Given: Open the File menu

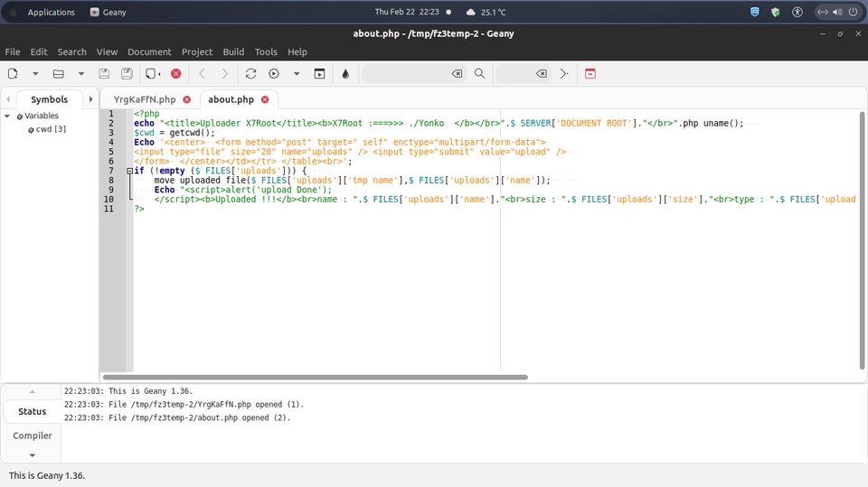Looking at the screenshot, I should click(x=13, y=52).
